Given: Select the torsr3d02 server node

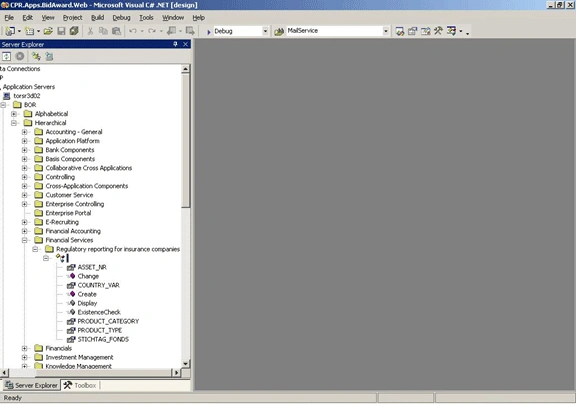Looking at the screenshot, I should tap(27, 96).
